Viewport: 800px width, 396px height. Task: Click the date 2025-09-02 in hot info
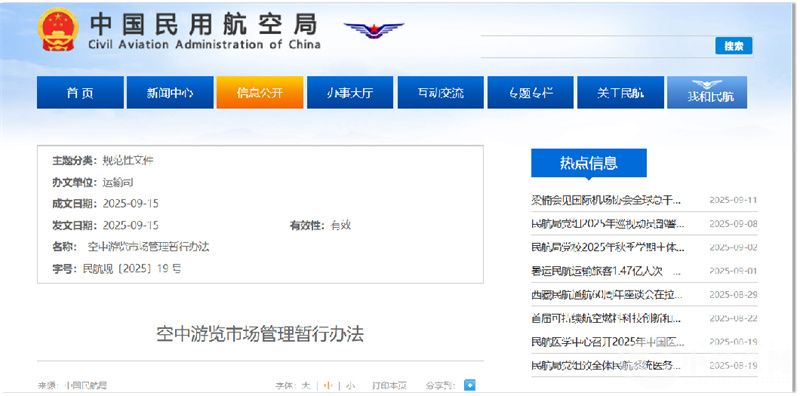click(x=733, y=247)
